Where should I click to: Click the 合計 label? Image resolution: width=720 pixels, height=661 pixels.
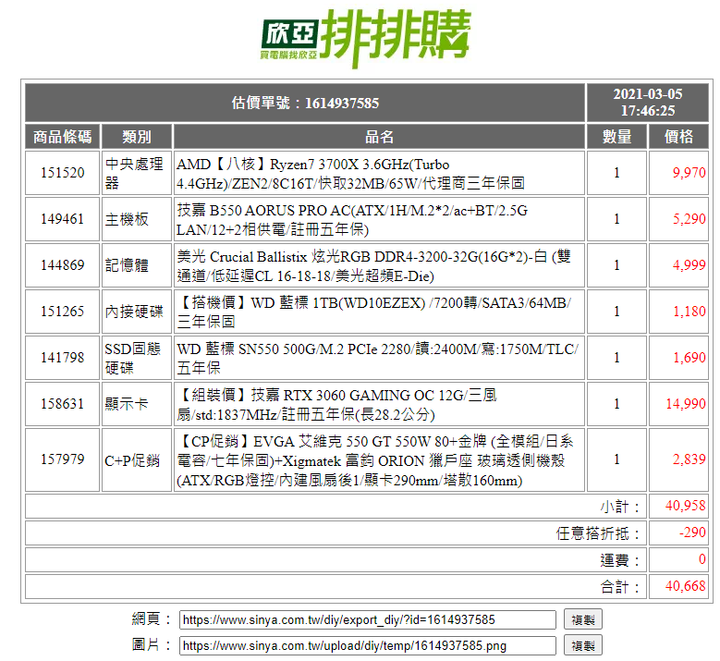click(619, 587)
